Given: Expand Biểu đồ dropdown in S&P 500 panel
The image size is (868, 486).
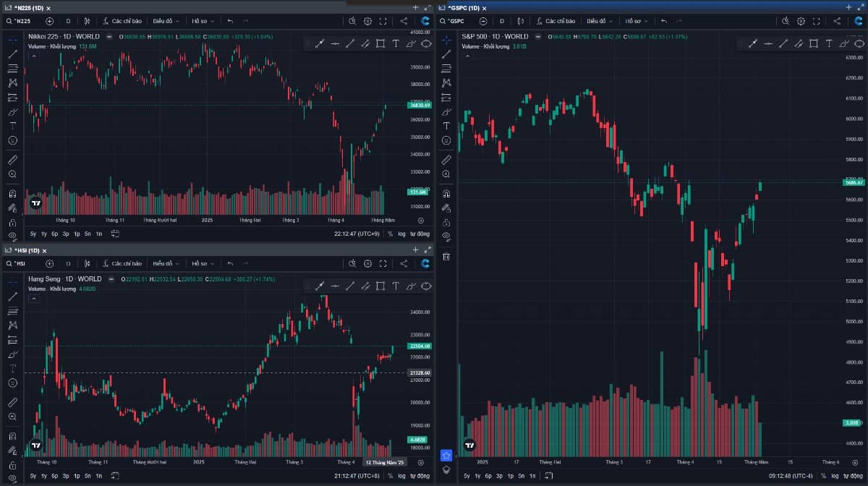Looking at the screenshot, I should pyautogui.click(x=599, y=21).
